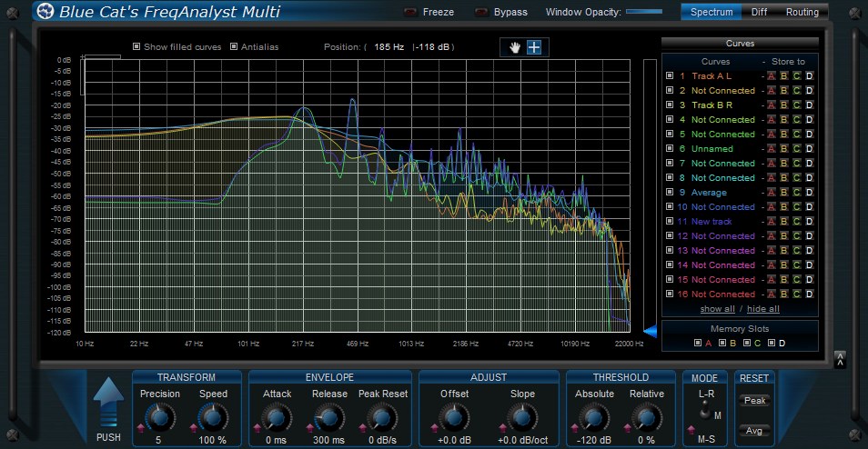This screenshot has width=868, height=449.
Task: Select the hand pan tool
Action: pos(515,47)
